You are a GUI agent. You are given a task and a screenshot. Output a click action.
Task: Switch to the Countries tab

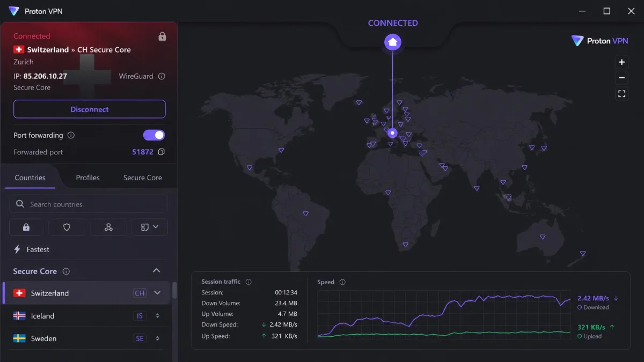(x=30, y=178)
